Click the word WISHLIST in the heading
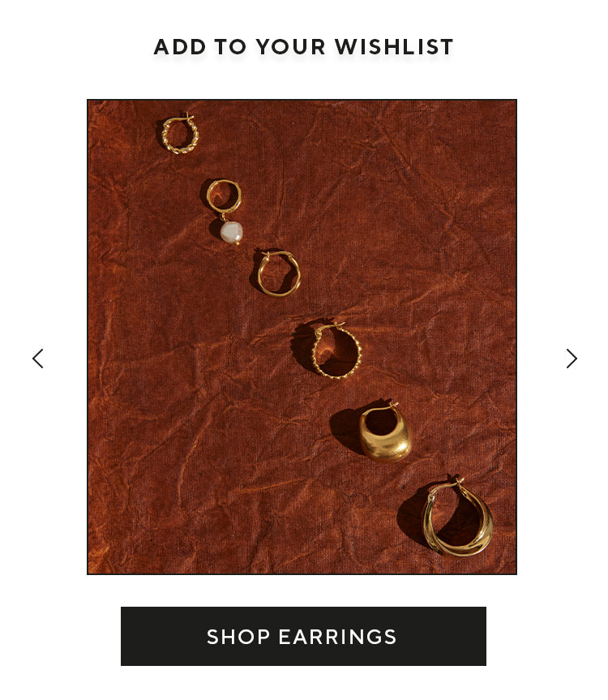This screenshot has width=608, height=700. tap(394, 47)
